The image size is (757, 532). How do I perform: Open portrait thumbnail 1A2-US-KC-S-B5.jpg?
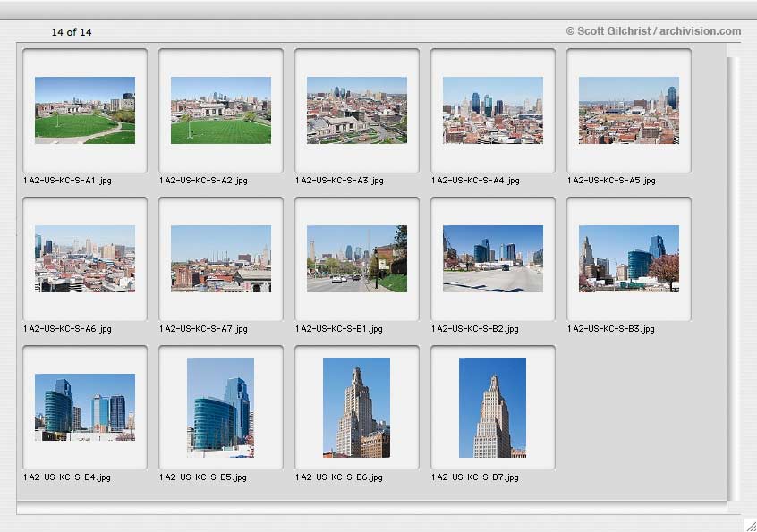point(221,408)
